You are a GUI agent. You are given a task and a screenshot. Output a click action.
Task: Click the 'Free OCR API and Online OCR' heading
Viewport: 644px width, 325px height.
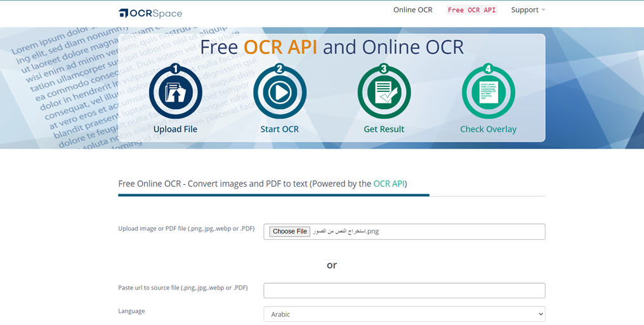tap(332, 47)
